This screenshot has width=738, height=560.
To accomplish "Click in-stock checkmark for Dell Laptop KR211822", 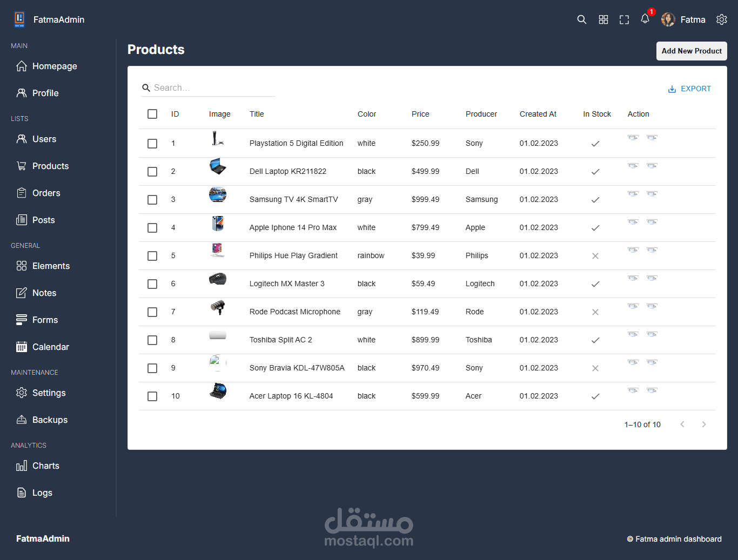I will click(595, 172).
